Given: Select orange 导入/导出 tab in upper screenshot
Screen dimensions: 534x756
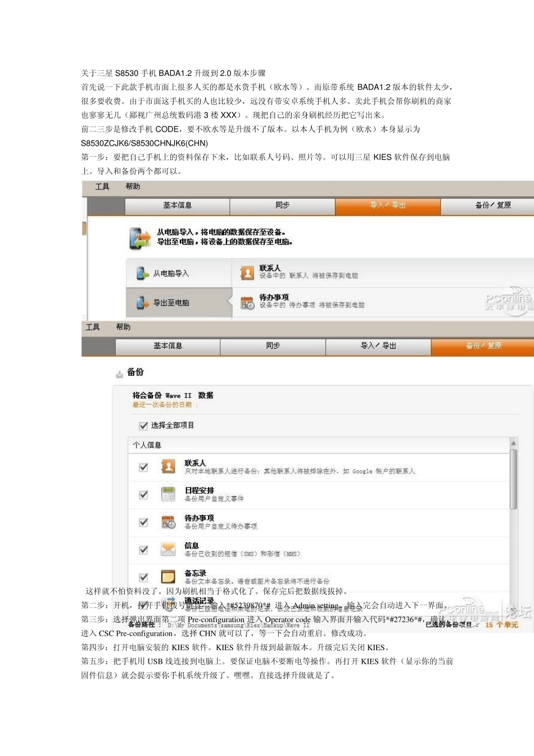Looking at the screenshot, I should pyautogui.click(x=388, y=206).
